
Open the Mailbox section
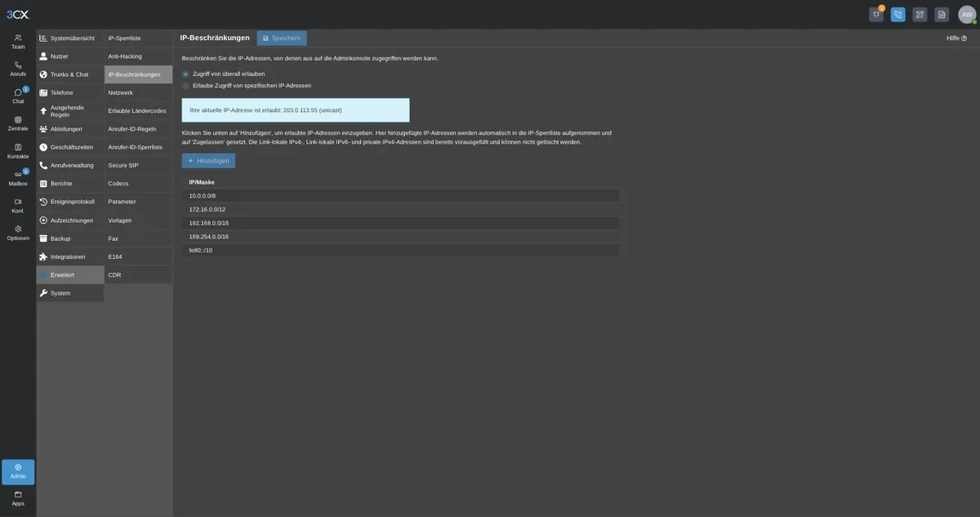[x=18, y=178]
